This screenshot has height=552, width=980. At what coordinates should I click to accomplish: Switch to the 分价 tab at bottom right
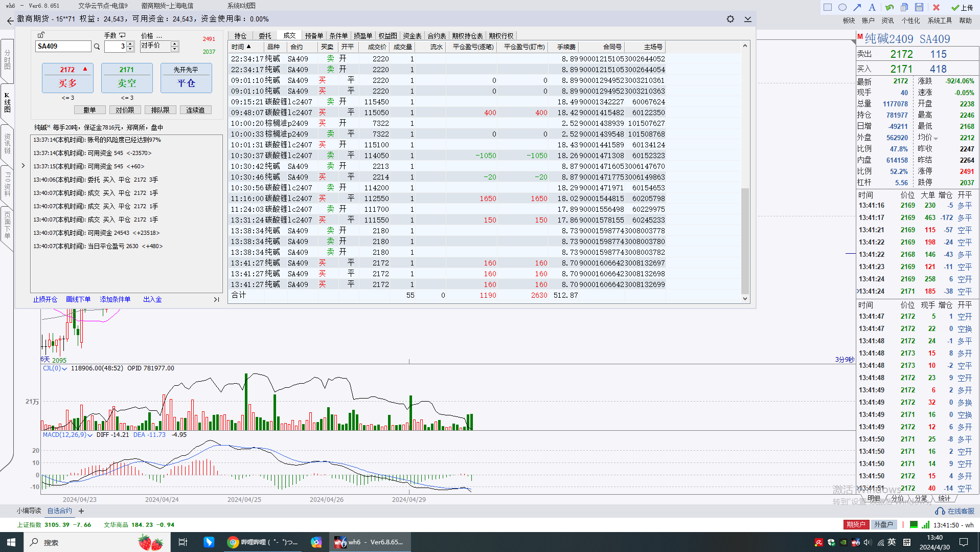[x=897, y=498]
